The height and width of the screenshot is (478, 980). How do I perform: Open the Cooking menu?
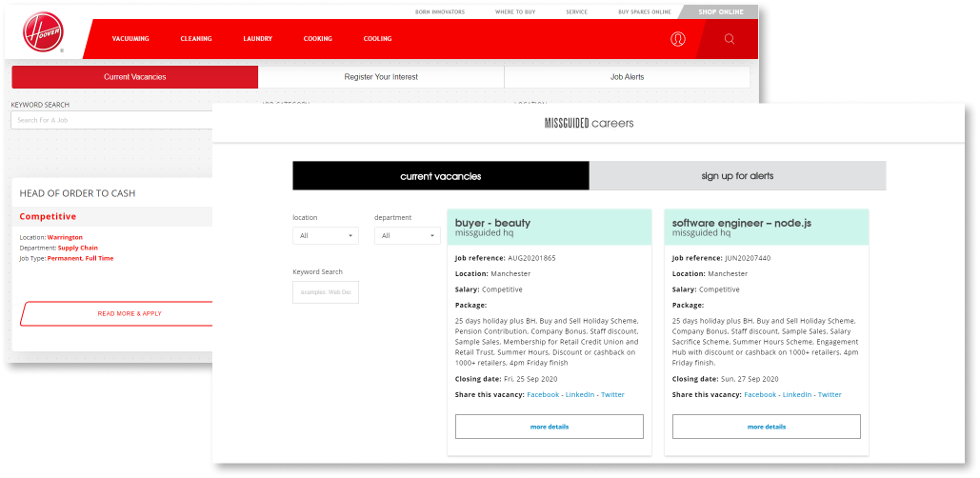click(317, 39)
